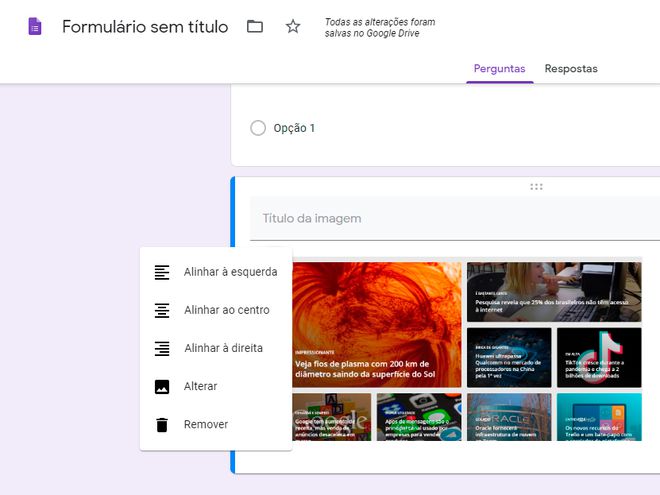This screenshot has height=495, width=660.
Task: Select the Opção 1 radio button
Action: 258,128
